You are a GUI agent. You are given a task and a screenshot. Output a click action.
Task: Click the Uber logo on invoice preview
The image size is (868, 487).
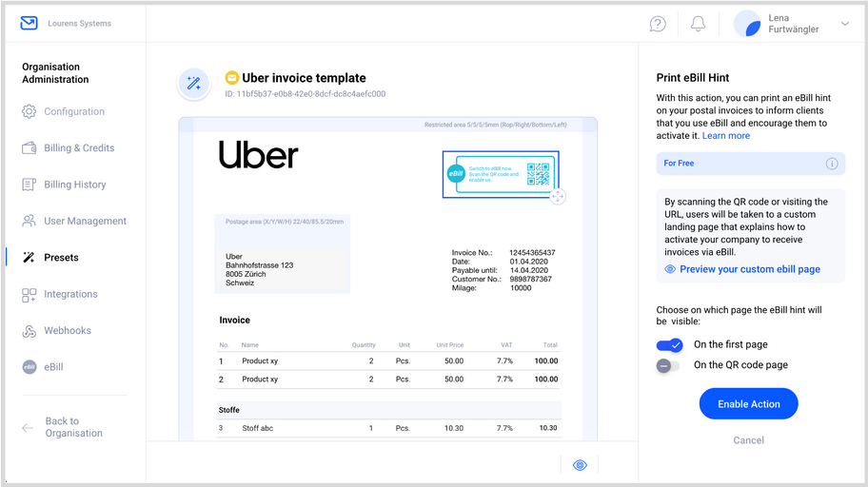tap(259, 154)
